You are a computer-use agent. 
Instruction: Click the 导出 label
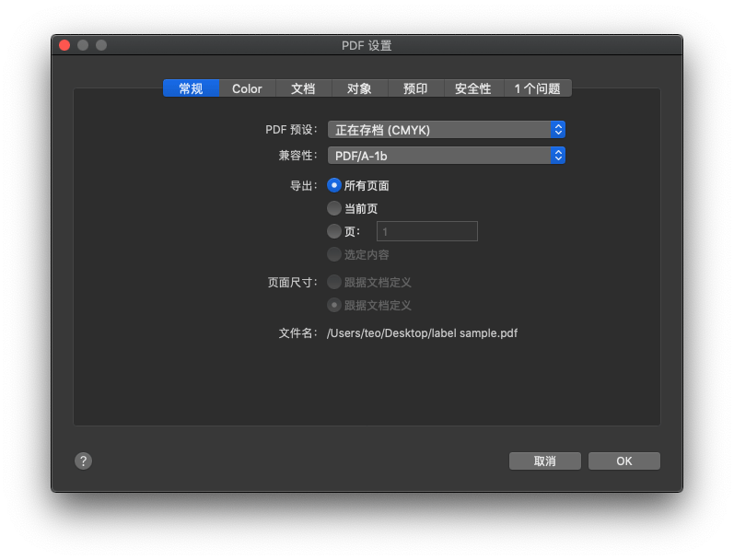click(x=303, y=186)
